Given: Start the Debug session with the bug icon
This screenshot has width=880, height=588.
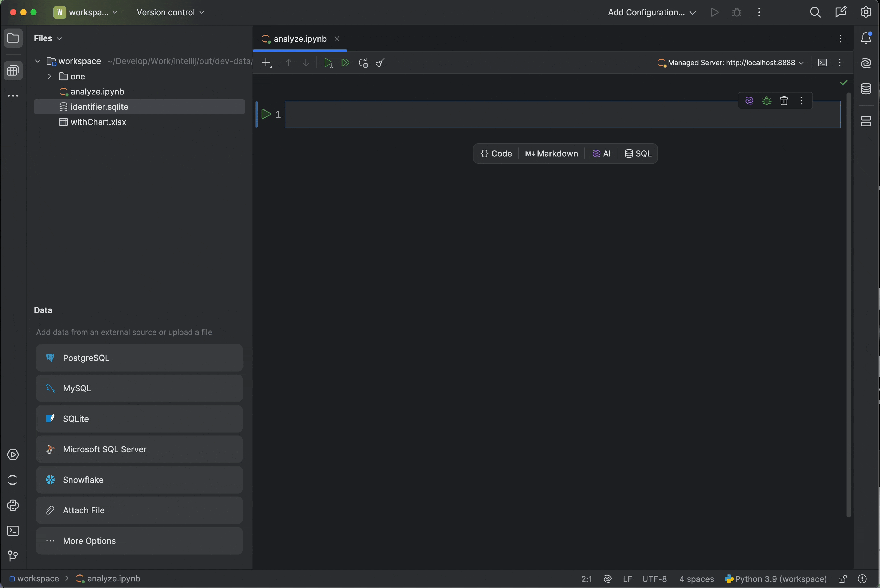Looking at the screenshot, I should [x=736, y=12].
